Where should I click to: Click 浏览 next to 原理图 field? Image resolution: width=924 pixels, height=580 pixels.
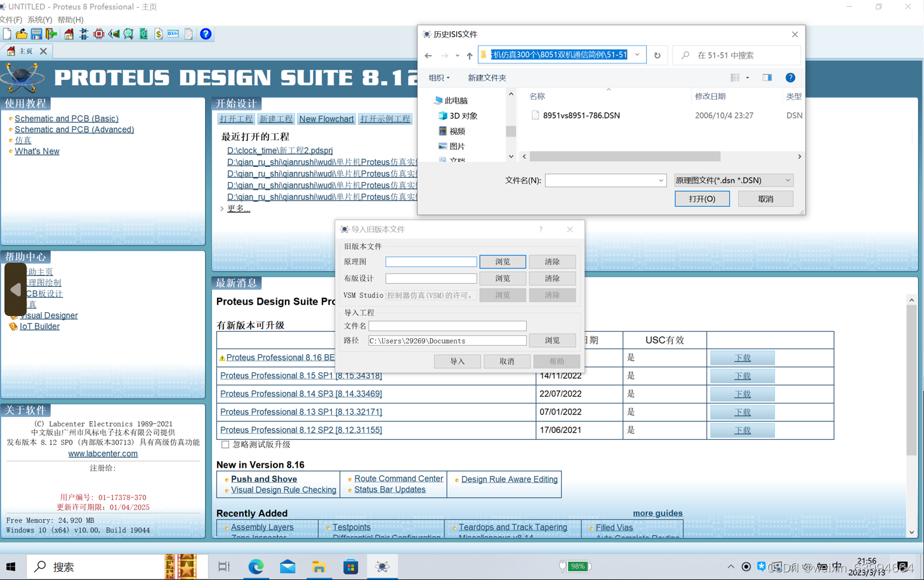503,261
